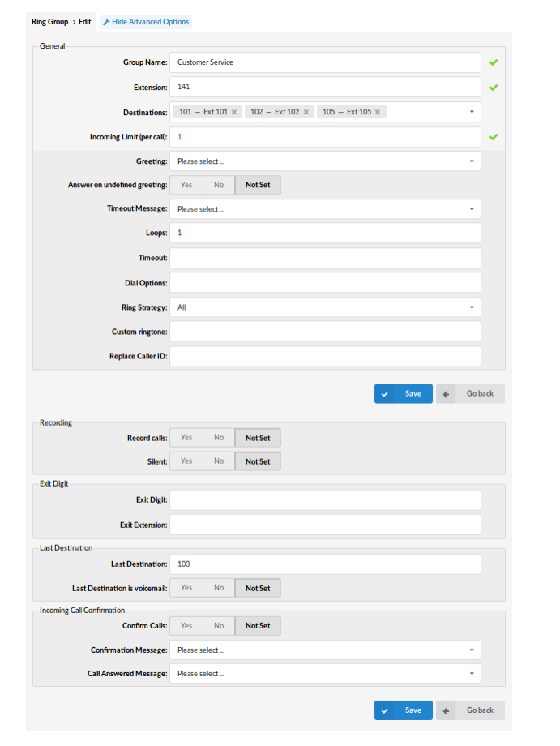The width and height of the screenshot is (560, 746).
Task: Remove 101 — Ext 101 destination tag
Action: (234, 112)
